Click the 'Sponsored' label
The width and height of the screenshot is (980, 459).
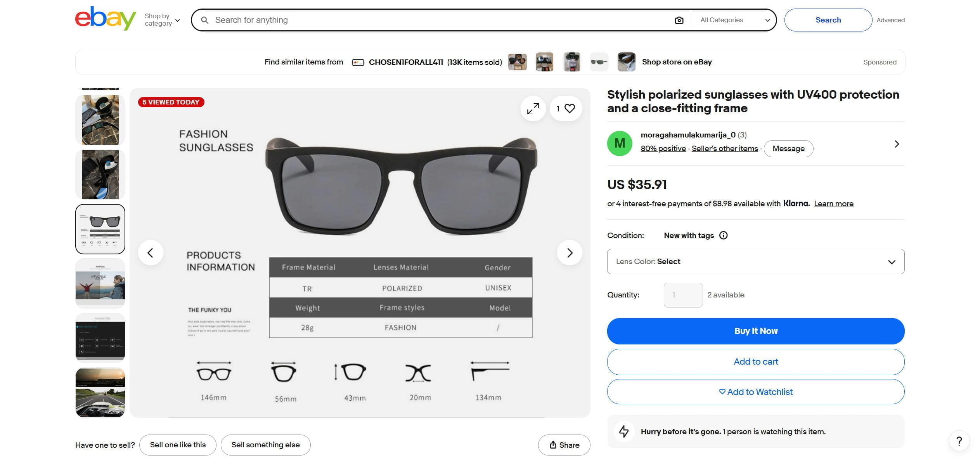point(880,62)
